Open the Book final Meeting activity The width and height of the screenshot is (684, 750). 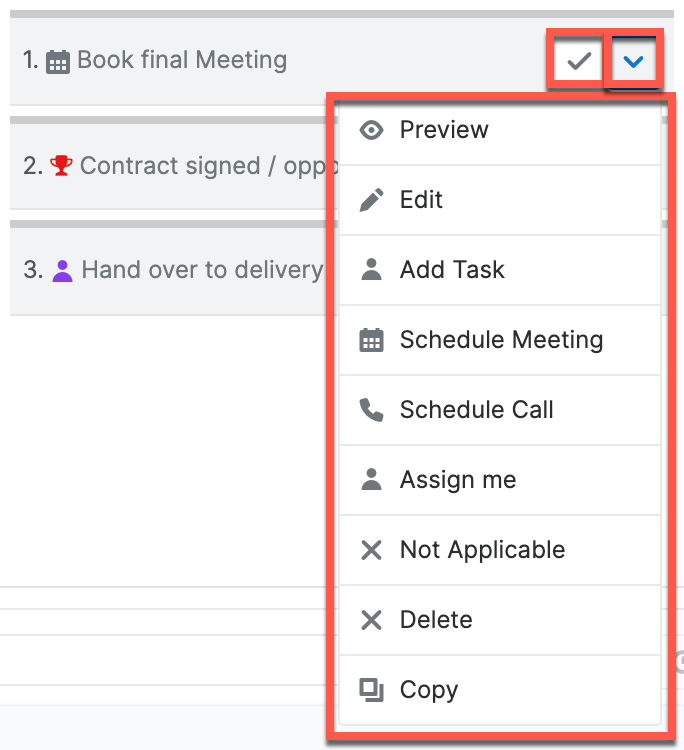click(x=182, y=60)
